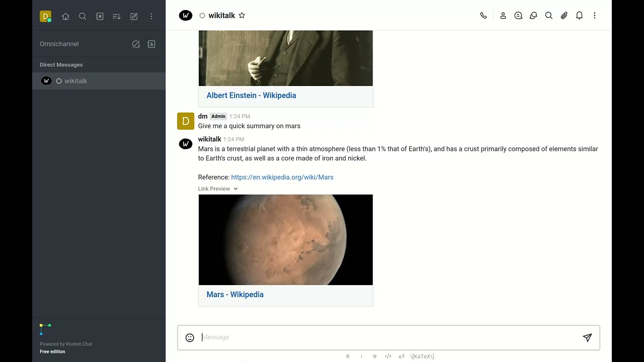Open threads panel icon

(518, 16)
